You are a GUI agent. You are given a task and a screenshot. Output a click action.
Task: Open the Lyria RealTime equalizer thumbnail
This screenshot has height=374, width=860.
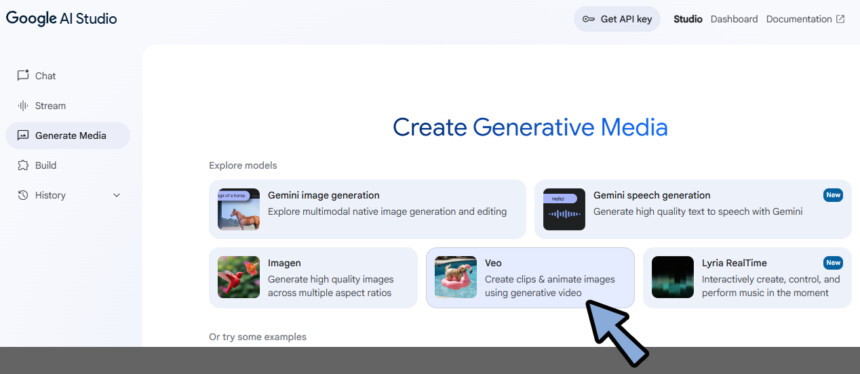[x=673, y=277]
